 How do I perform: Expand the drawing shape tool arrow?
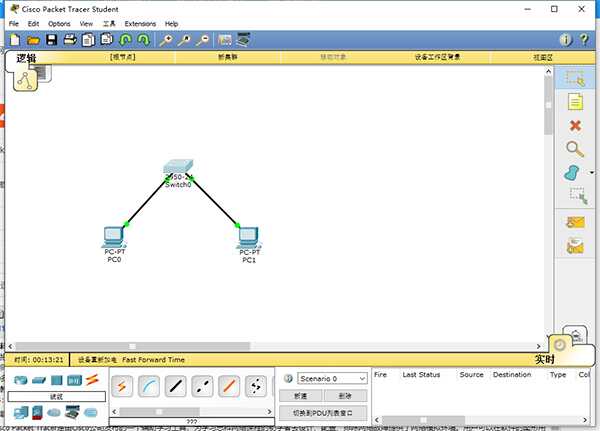point(590,173)
